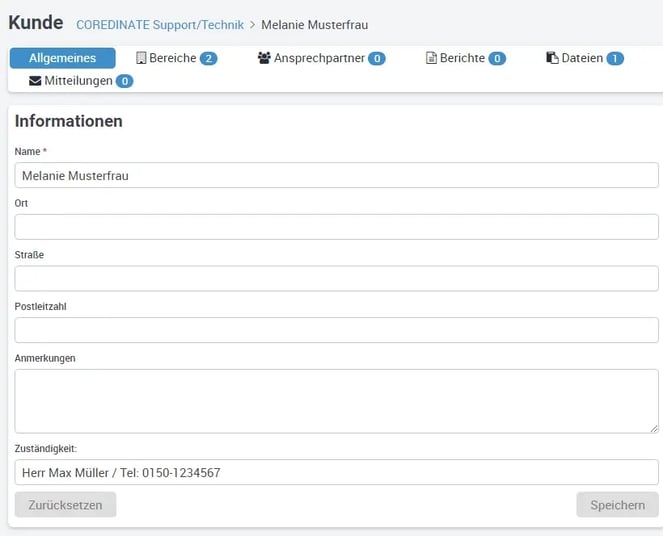Switch to the Allgemeines tab

63,58
